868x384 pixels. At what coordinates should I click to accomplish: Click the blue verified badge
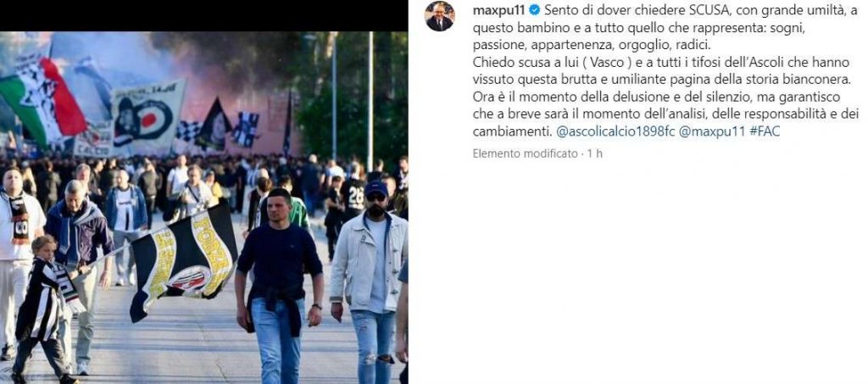[534, 10]
